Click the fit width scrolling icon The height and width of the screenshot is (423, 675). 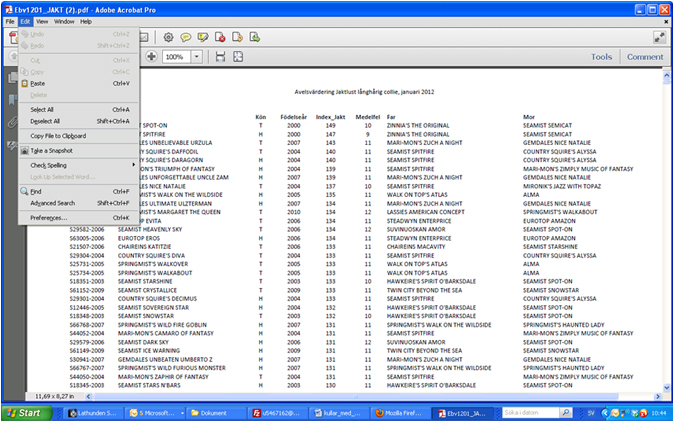(220, 57)
